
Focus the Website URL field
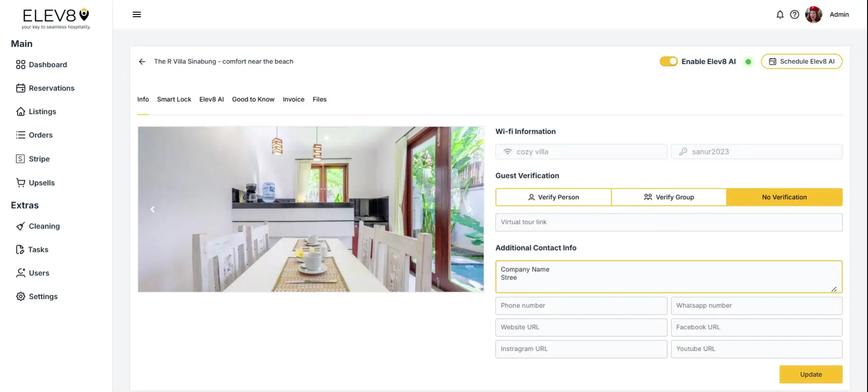(581, 327)
